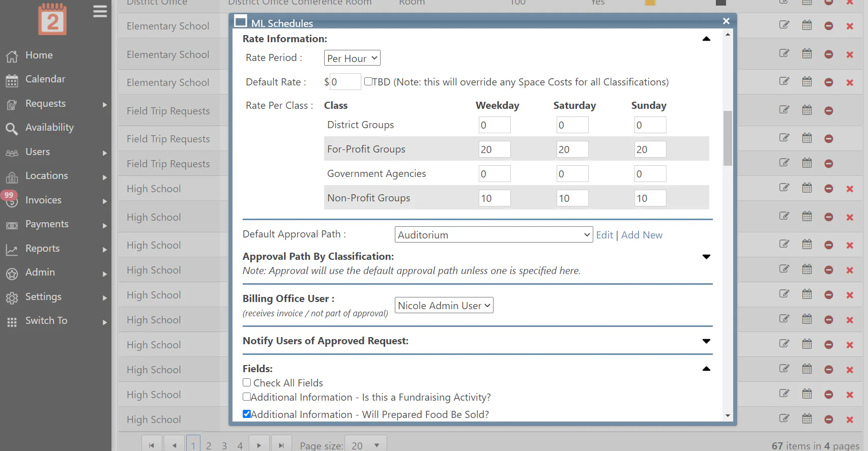Close the ML Schedules dialog
Screen dimensions: 868x451
coord(726,21)
